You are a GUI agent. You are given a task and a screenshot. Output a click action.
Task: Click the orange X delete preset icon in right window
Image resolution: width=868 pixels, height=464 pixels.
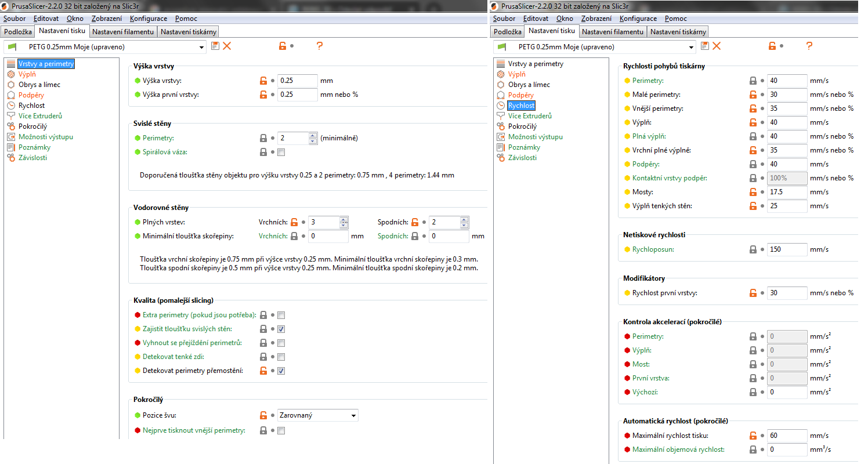pos(717,46)
